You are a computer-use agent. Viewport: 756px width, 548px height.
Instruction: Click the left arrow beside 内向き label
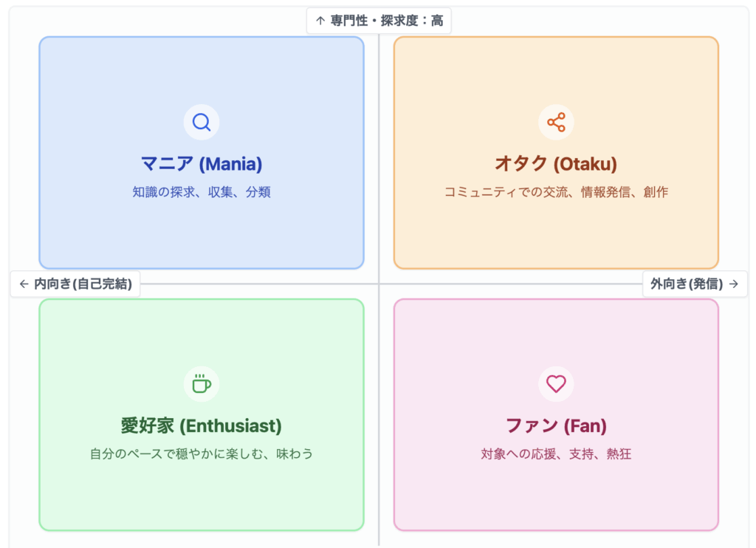(x=24, y=284)
